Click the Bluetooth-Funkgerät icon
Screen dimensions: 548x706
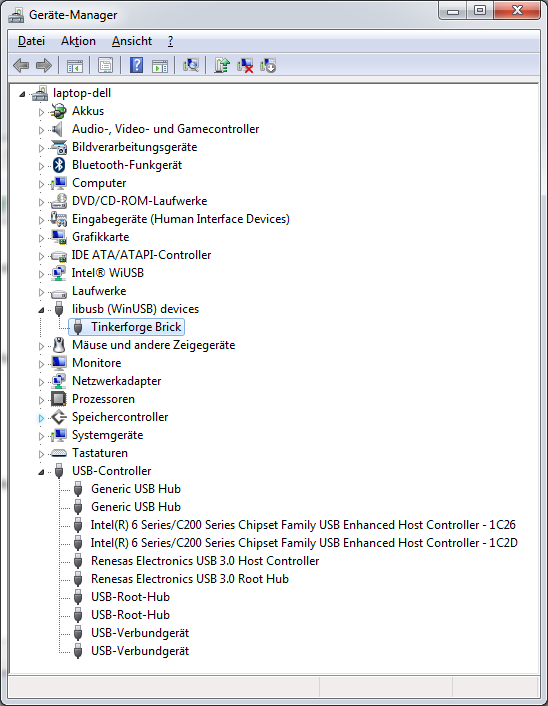[x=59, y=165]
